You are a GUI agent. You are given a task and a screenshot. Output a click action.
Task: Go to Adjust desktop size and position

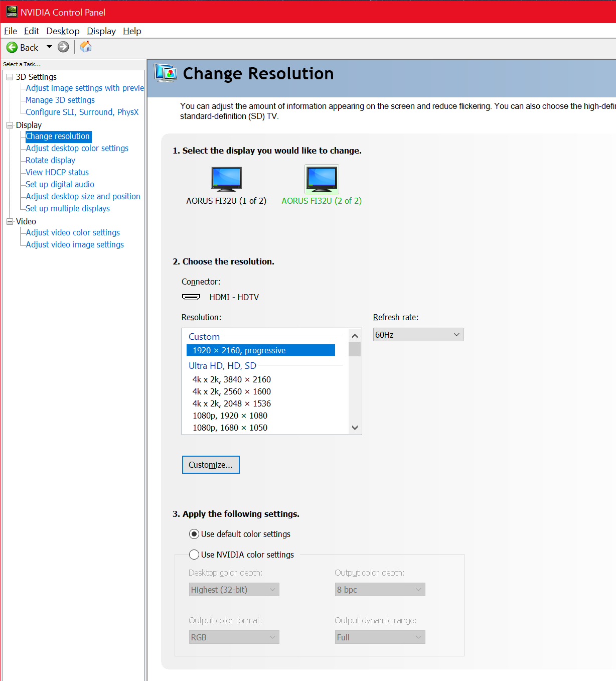(83, 196)
